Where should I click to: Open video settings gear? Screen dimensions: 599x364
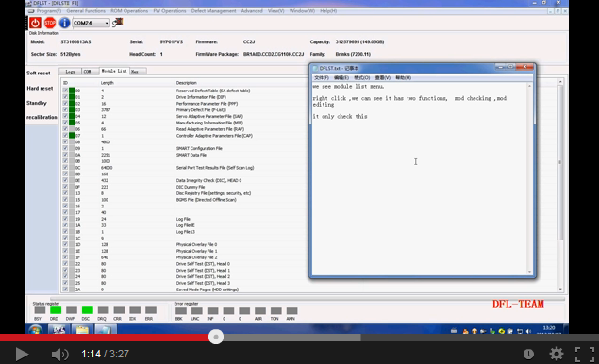click(x=557, y=354)
